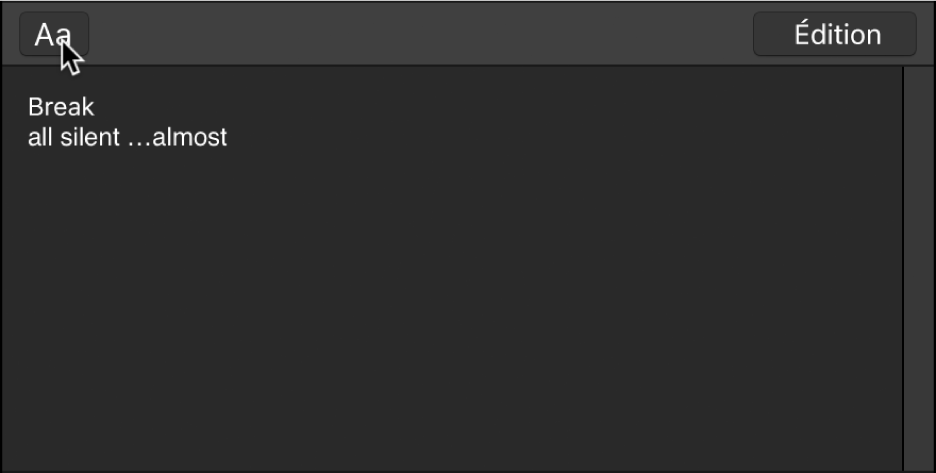Click the empty area below the note text

(x=452, y=311)
